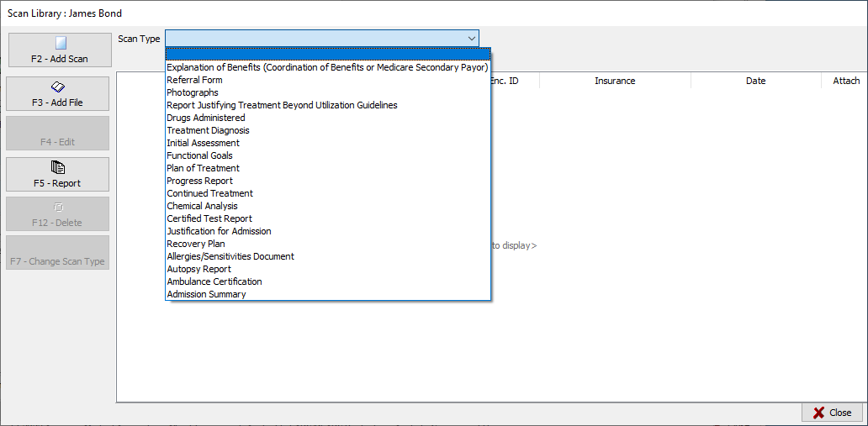Choose Referral Form from the list

point(194,80)
